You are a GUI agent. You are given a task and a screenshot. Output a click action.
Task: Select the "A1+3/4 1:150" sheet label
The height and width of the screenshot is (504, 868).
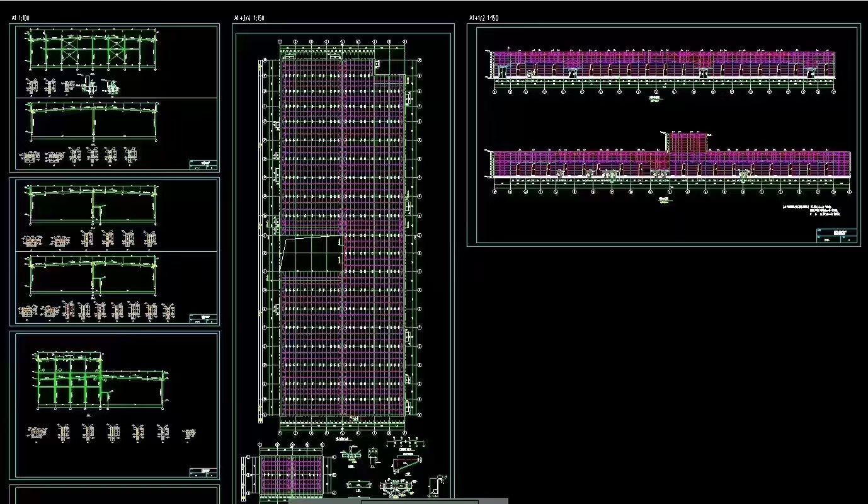[x=249, y=18]
